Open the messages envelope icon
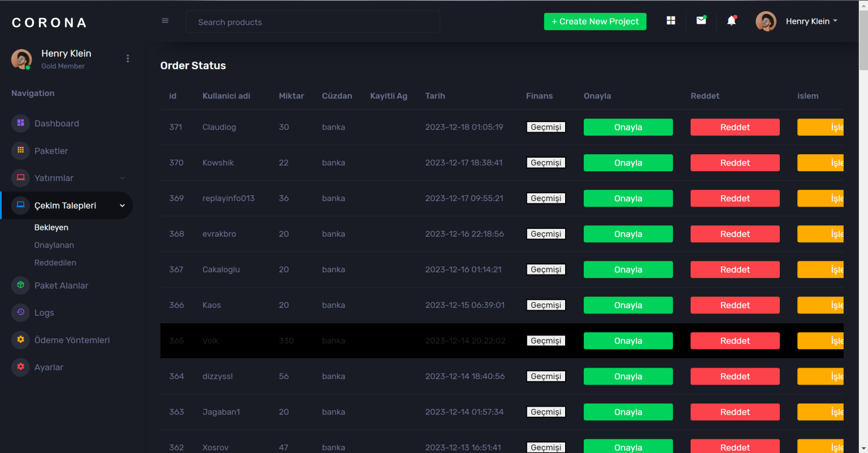 (x=701, y=21)
